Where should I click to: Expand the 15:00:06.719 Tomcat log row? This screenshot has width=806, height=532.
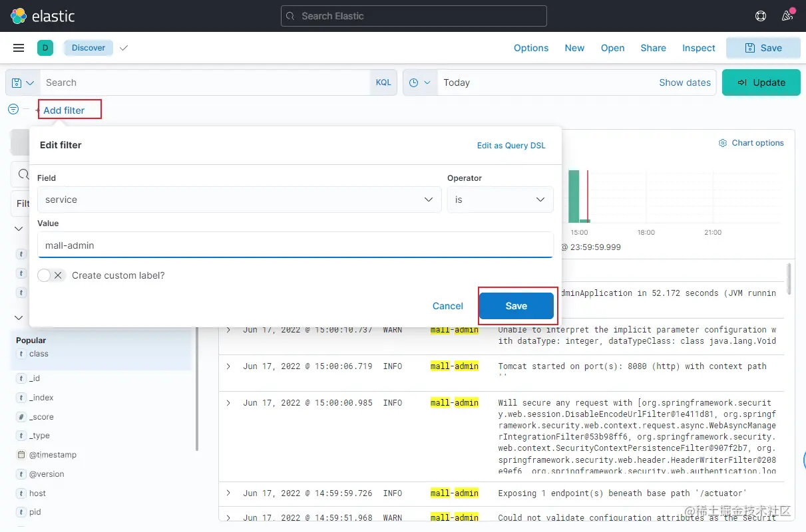point(228,366)
